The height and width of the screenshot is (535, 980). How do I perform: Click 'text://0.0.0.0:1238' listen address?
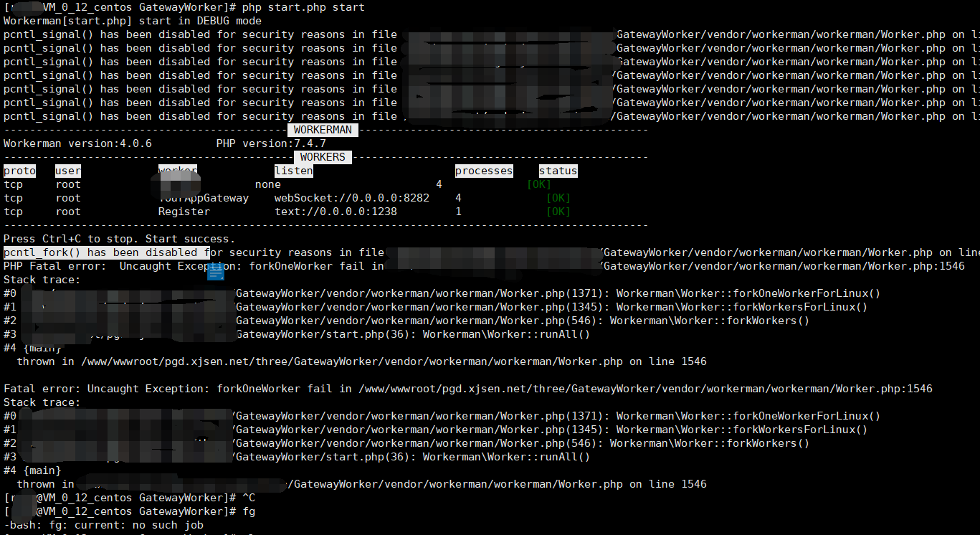point(336,212)
